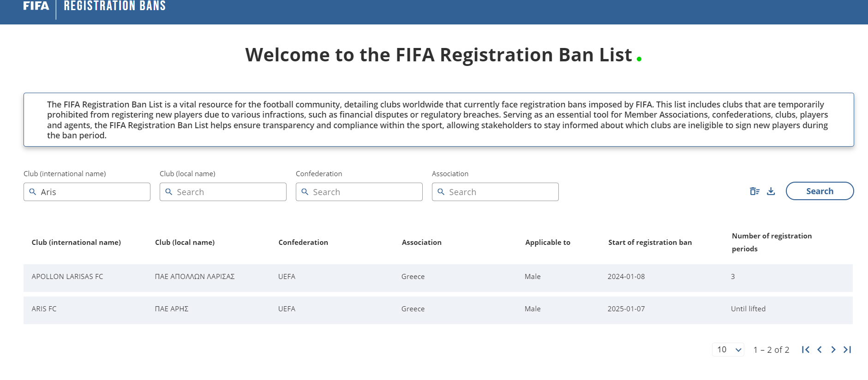Open the rows-per-page dropdown showing 10
Screen dimensions: 868x380
coord(728,350)
